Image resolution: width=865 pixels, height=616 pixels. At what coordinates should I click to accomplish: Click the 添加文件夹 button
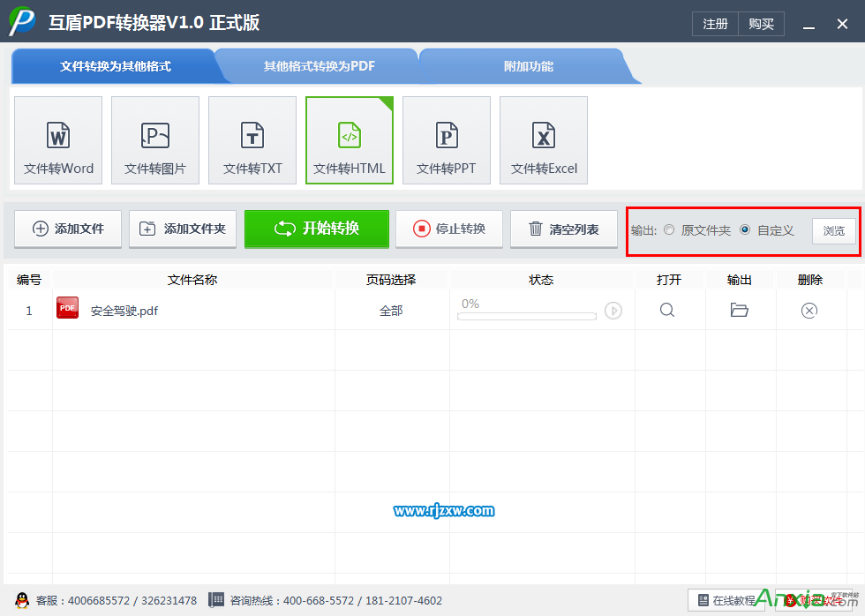(183, 229)
